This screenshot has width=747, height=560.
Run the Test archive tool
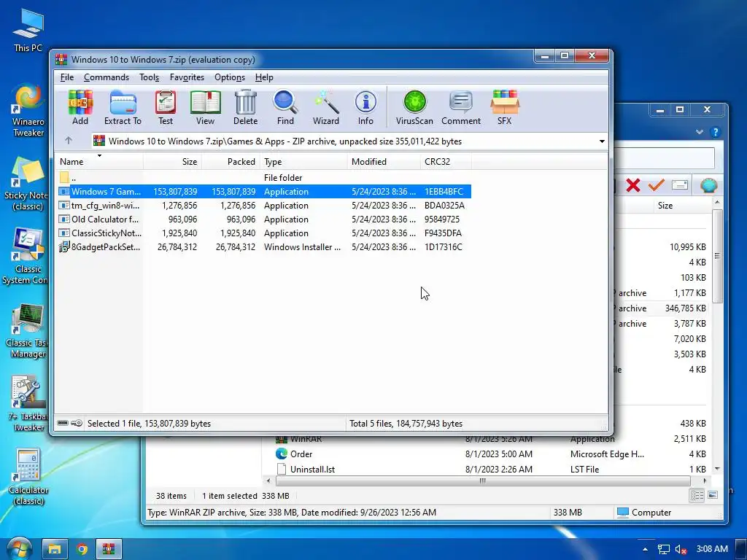166,108
